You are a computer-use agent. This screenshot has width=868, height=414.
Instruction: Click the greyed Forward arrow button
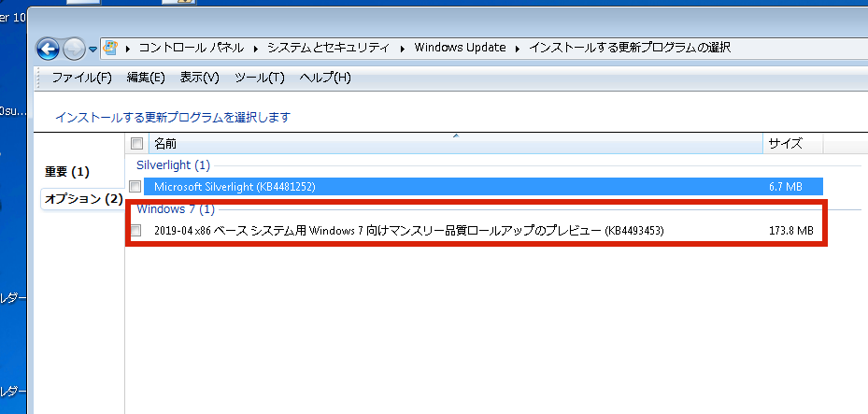coord(74,50)
